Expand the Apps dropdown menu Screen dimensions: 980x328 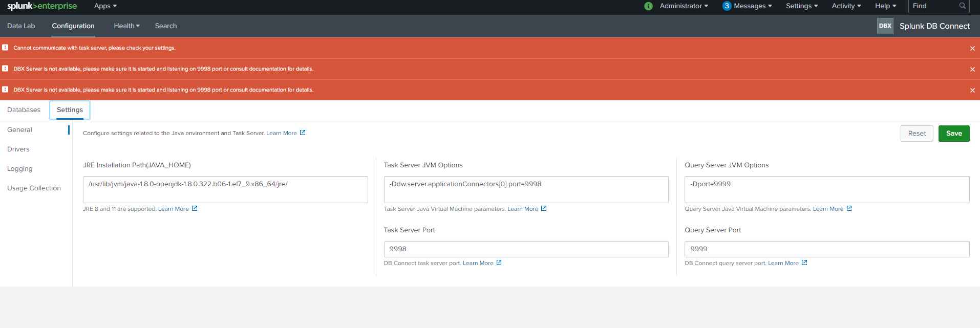tap(105, 6)
